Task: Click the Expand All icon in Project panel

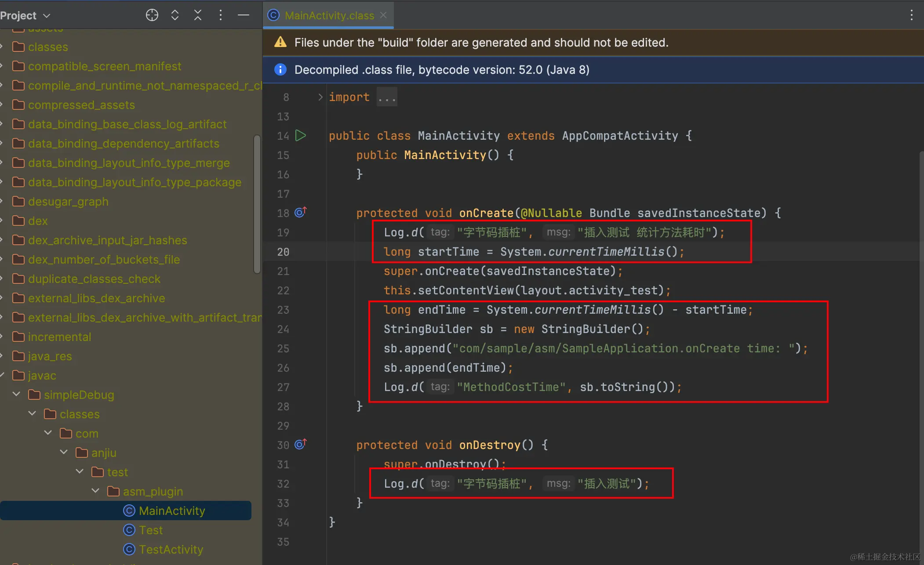Action: click(x=175, y=15)
